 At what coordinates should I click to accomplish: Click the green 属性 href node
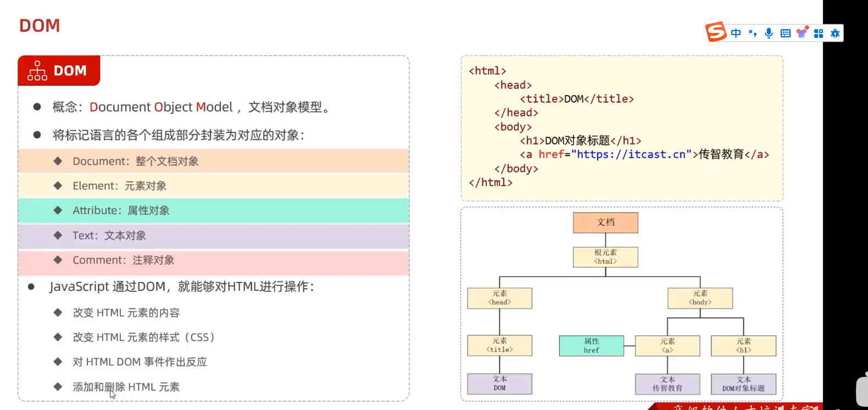591,346
